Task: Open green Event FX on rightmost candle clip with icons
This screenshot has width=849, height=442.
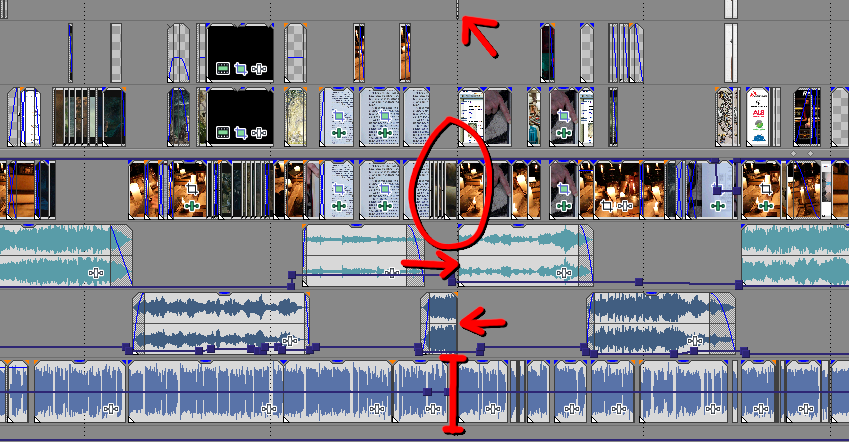Action: [x=765, y=206]
